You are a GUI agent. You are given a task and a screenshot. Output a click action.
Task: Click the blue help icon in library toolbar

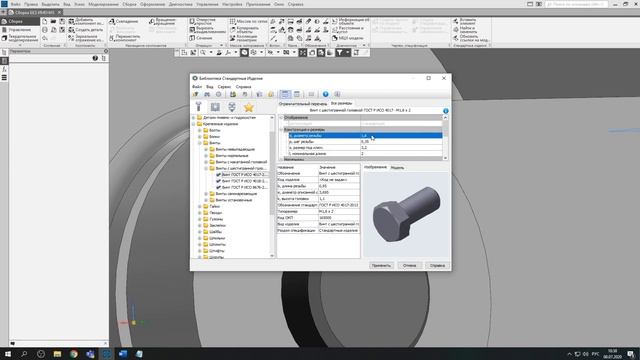(x=325, y=94)
